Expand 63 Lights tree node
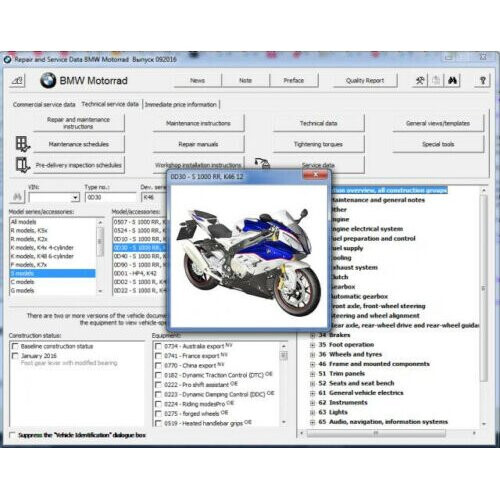Image resolution: width=500 pixels, height=500 pixels. click(312, 413)
